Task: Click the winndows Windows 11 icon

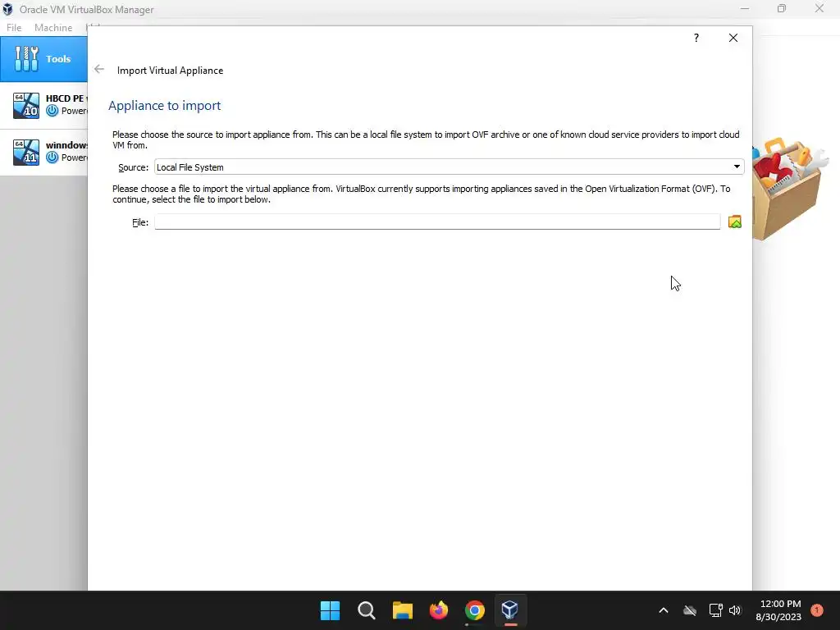Action: pyautogui.click(x=26, y=152)
